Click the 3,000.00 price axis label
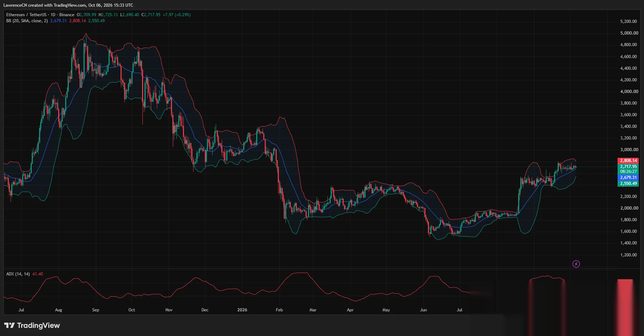Viewport: 644px width, 336px height. [629, 150]
